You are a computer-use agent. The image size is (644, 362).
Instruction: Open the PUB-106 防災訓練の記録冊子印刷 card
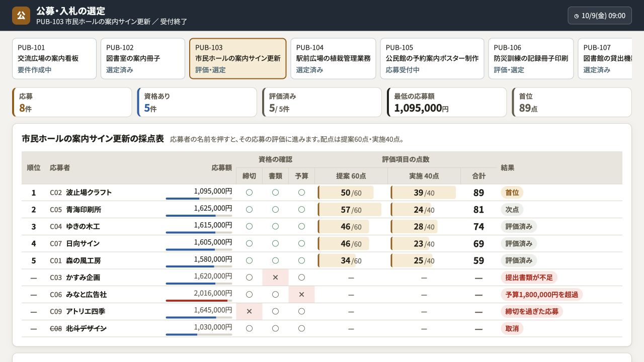pos(531,59)
